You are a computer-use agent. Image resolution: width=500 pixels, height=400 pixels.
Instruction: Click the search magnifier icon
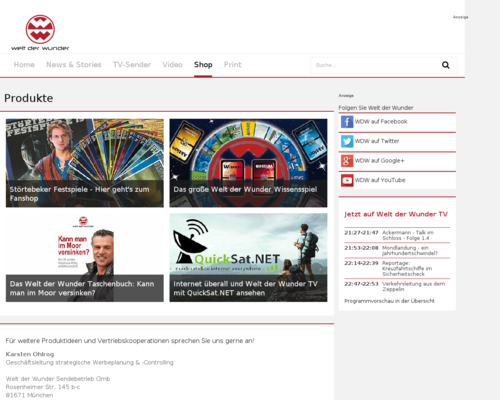[446, 65]
